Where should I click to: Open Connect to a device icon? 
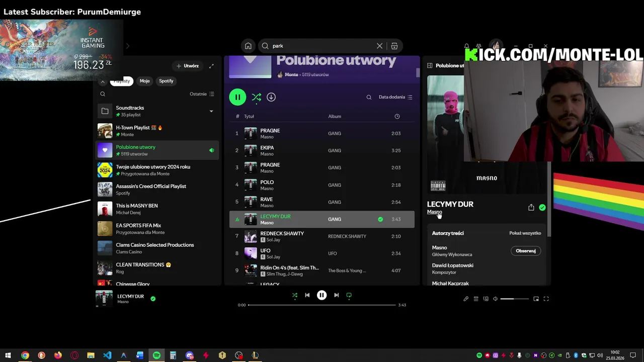click(x=486, y=299)
